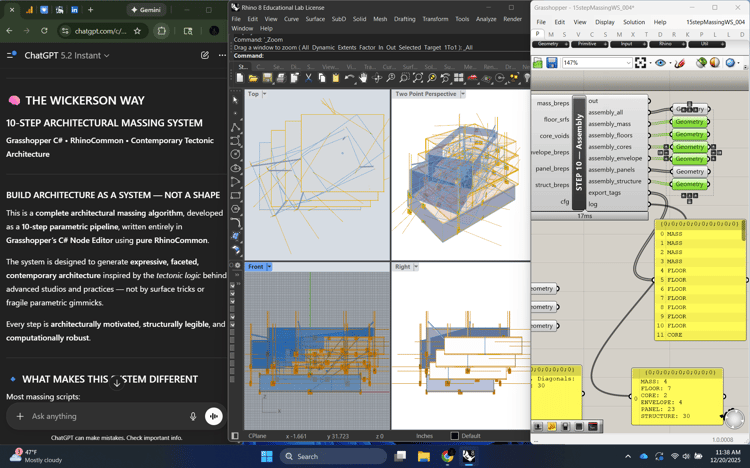The height and width of the screenshot is (468, 750).
Task: Click the Dynamic zoom command option
Action: [x=324, y=47]
